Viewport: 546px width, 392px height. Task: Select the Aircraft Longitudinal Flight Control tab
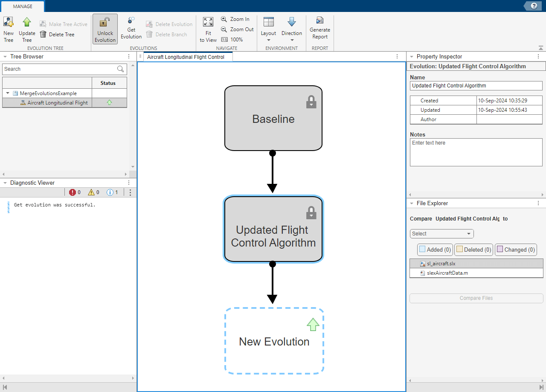(186, 57)
